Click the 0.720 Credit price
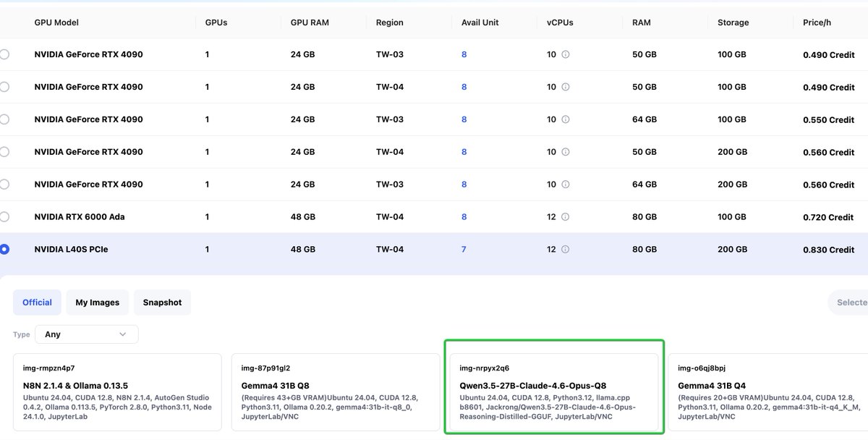The height and width of the screenshot is (440, 868). pos(829,217)
